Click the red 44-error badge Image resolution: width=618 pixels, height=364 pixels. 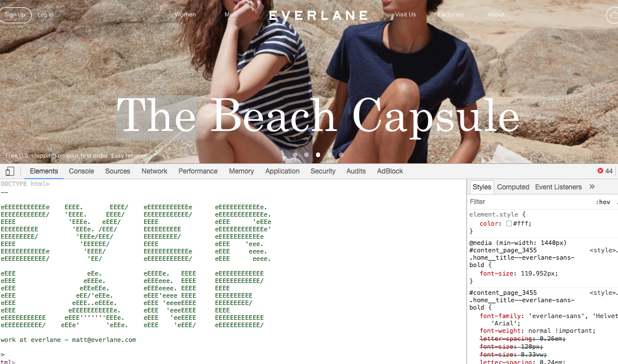point(605,171)
